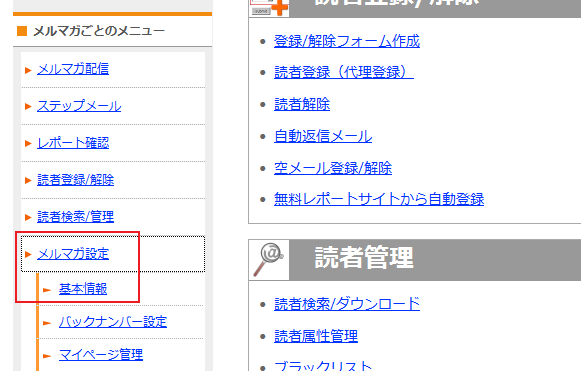This screenshot has width=581, height=371.
Task: Click the orange arrow beside バックナンバー設定
Action: tap(47, 323)
